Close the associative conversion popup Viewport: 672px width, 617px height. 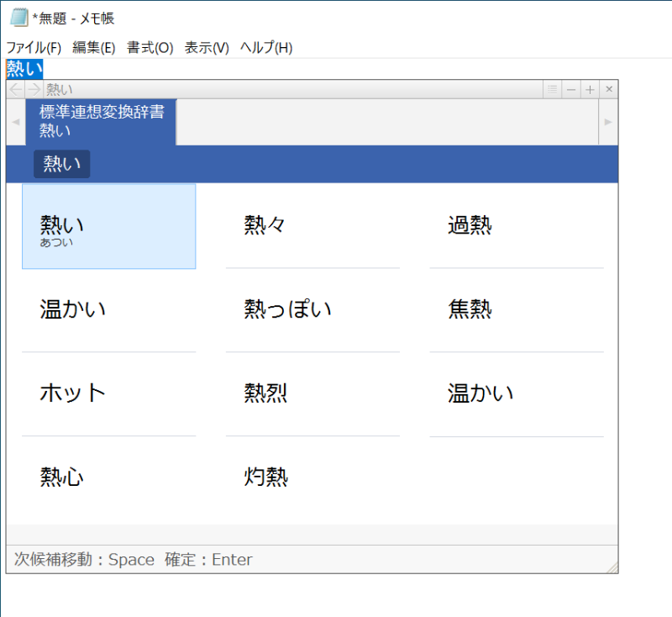(609, 89)
